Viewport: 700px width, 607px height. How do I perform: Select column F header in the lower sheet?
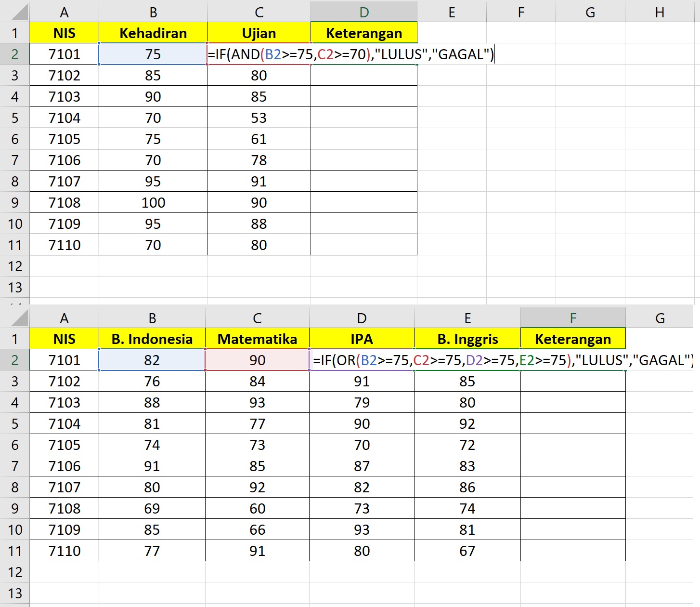click(573, 318)
